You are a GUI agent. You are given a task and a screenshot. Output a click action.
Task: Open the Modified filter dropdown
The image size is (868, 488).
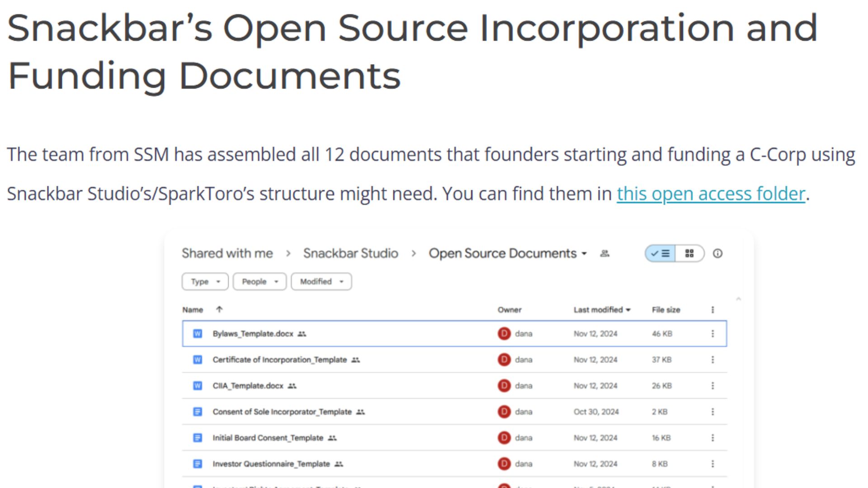click(x=321, y=282)
